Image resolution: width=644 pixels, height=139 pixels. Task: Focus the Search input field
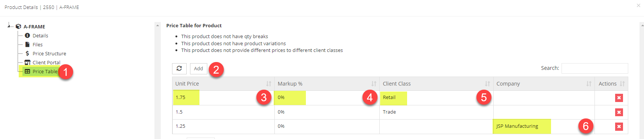595,68
